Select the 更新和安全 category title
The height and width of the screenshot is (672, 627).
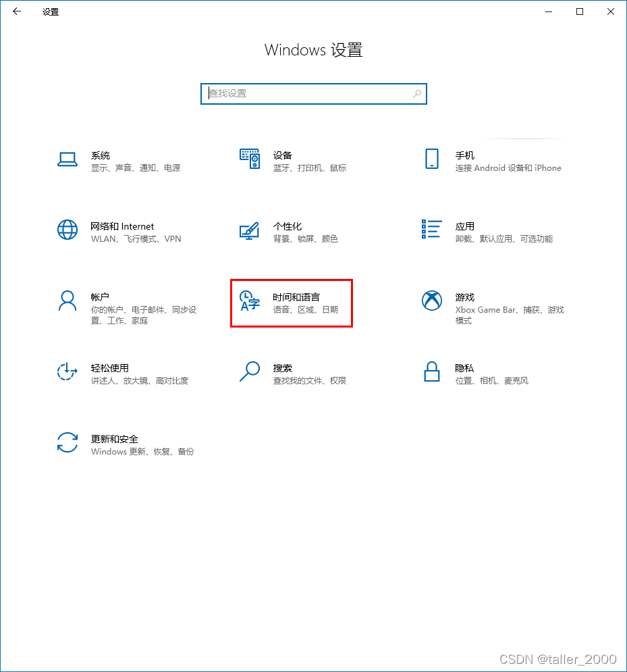pyautogui.click(x=114, y=439)
